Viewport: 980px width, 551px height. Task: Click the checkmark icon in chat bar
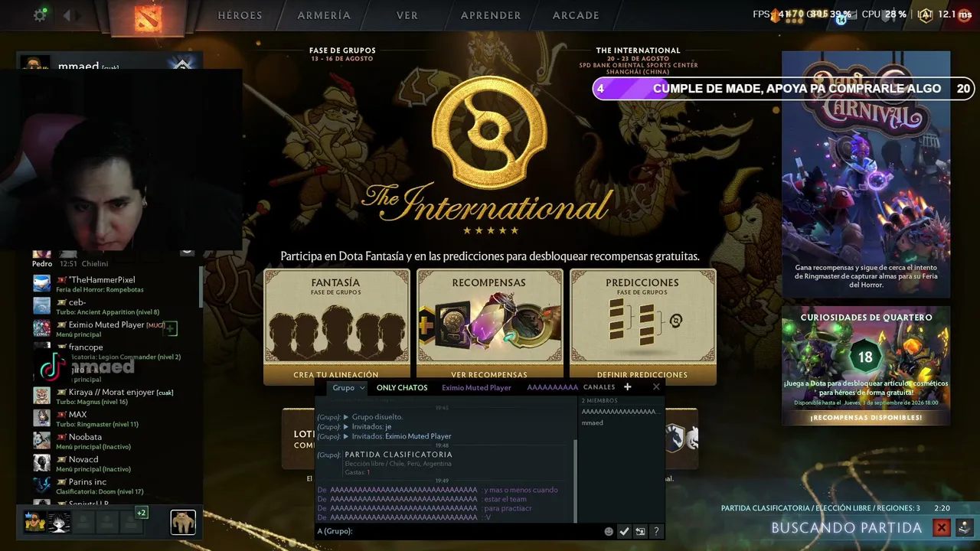point(624,531)
